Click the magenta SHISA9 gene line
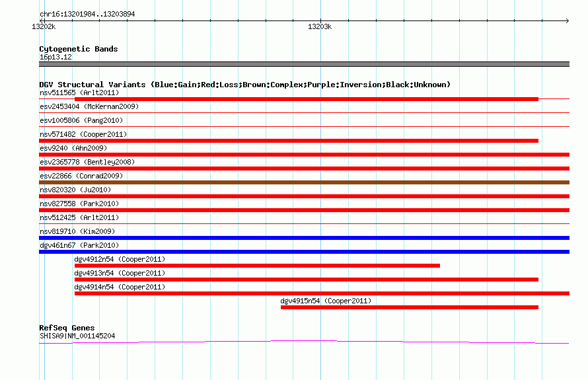Image resolution: width=588 pixels, height=380 pixels. click(x=304, y=342)
